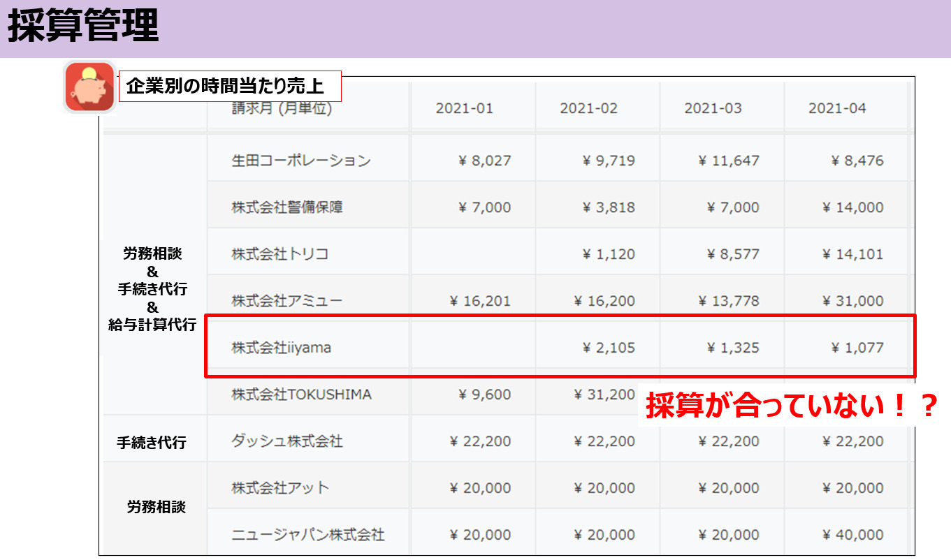Click ダッシュ株式会社's 2021-01 value ¥ 22,200

pos(481,441)
